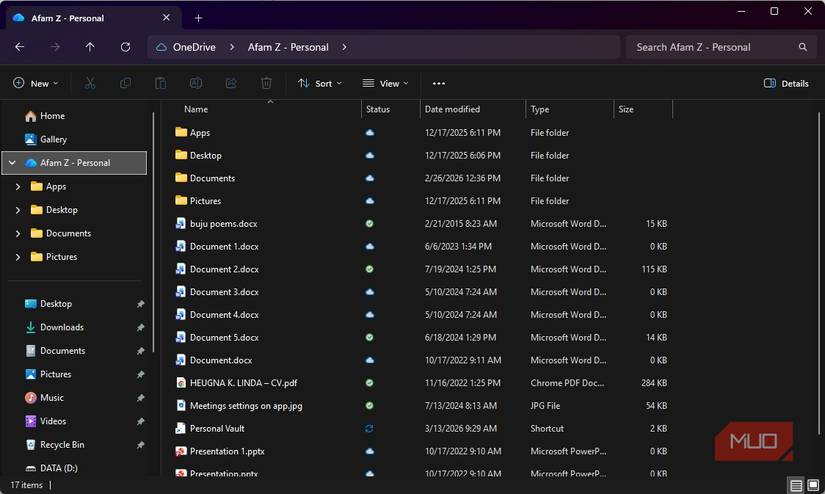Open DATA (D:) drive in sidebar

[x=58, y=468]
